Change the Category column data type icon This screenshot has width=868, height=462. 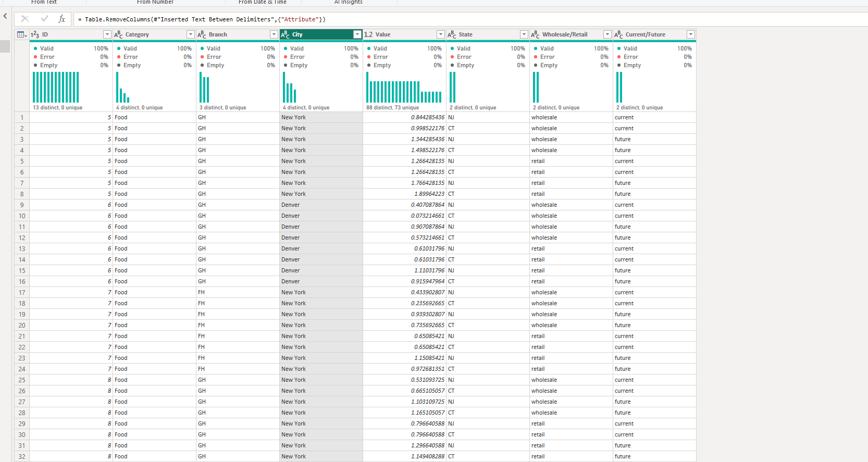pos(118,34)
